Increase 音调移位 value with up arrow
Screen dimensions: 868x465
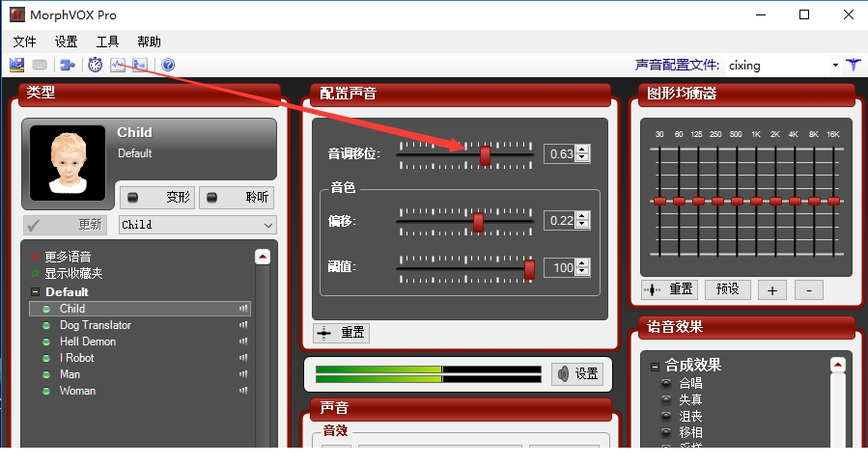[x=582, y=150]
